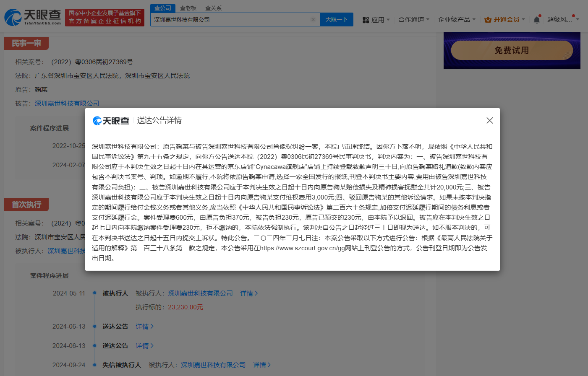Screen dimensions: 588x376
Task: Click the red 国家中小企业发展子基金旗下 badge
Action: coord(105,17)
